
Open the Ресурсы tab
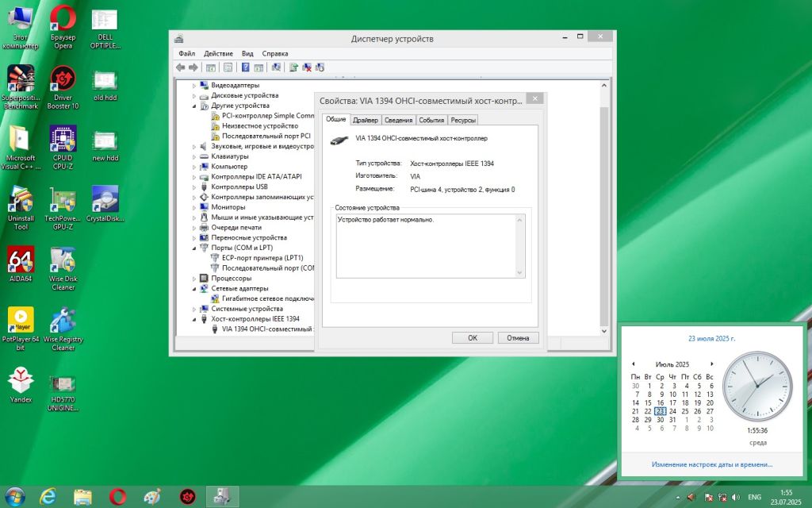tap(463, 121)
